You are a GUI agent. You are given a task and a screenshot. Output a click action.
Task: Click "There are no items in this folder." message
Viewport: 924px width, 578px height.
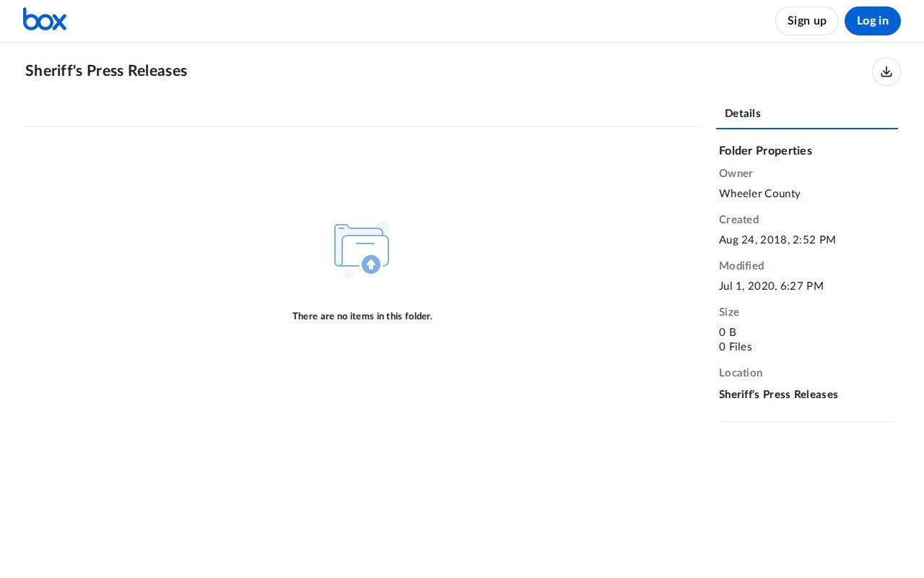point(362,316)
